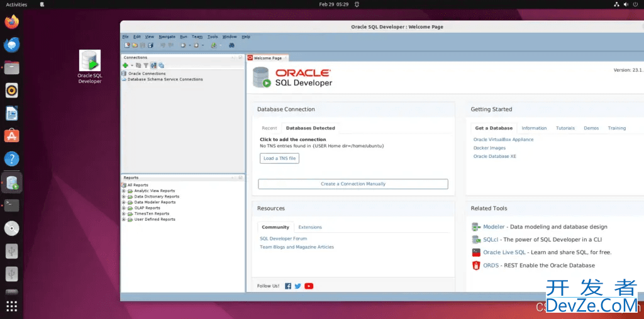Open Thunderbird Mail from the dock
Viewport: 644px width, 319px height.
click(x=12, y=45)
